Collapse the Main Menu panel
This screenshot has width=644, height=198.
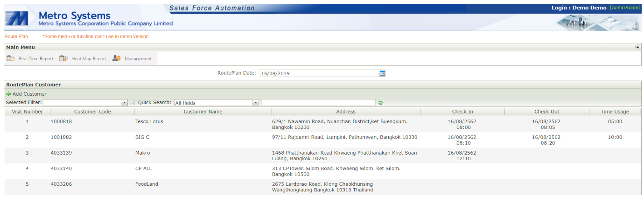(637, 47)
